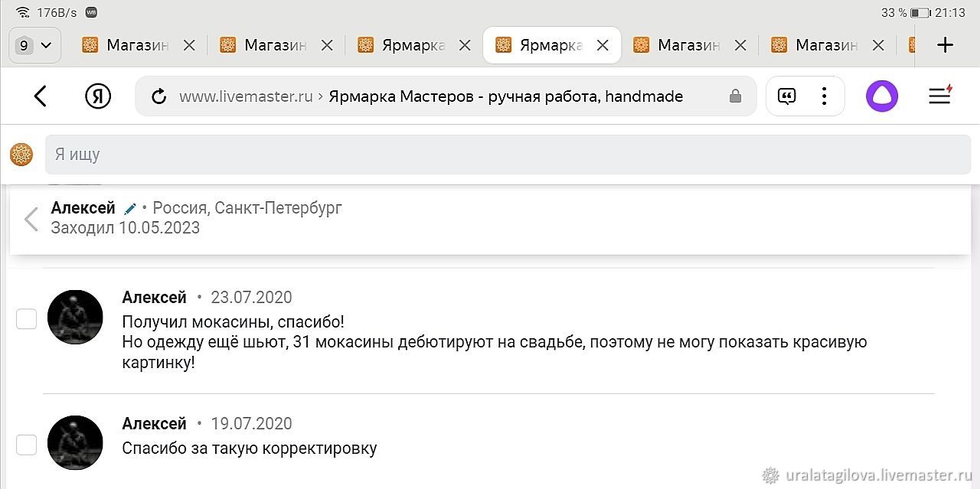Tick checkbox for 23.07.2020 message
Screen dimensions: 980x489
click(x=27, y=319)
